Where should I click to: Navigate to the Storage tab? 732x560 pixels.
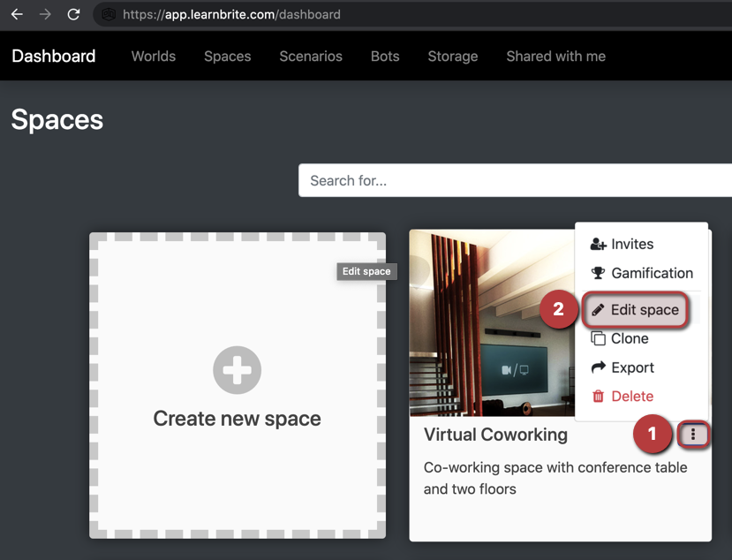tap(453, 57)
